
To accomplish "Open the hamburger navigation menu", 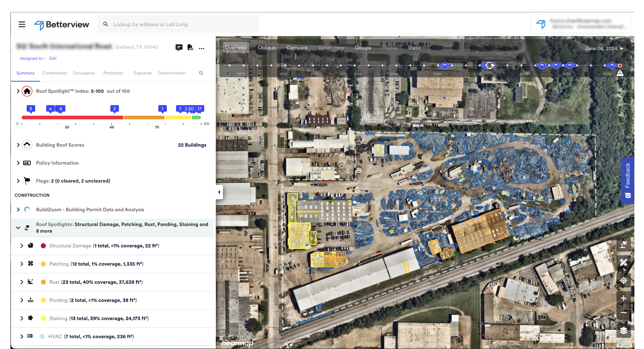I will [x=22, y=24].
